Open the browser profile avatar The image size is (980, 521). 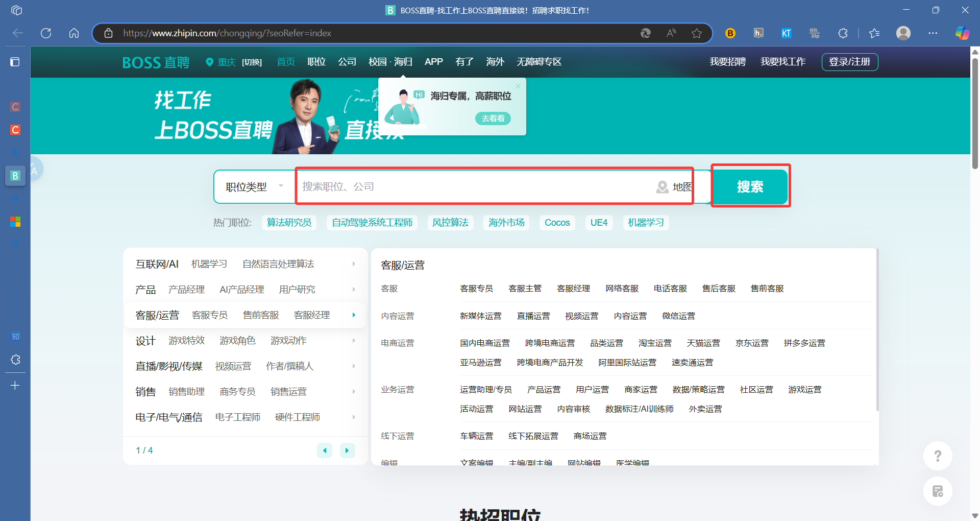pos(903,33)
